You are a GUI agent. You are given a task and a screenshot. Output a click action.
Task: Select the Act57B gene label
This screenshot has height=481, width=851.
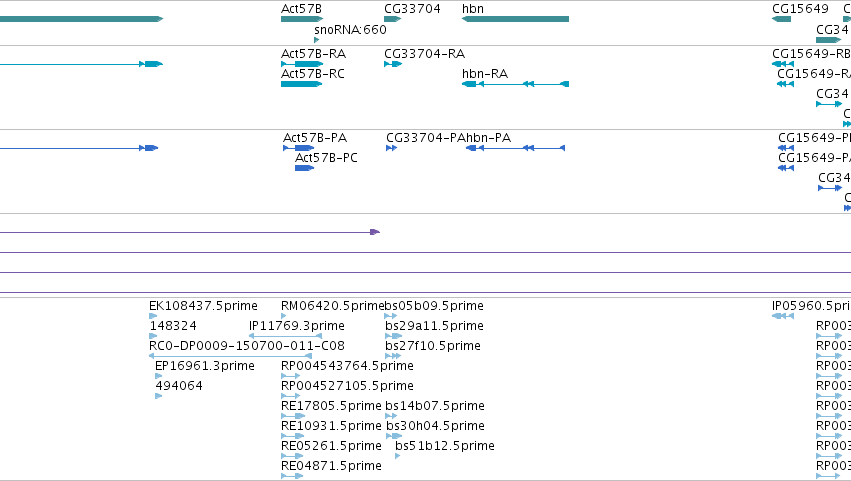[301, 9]
